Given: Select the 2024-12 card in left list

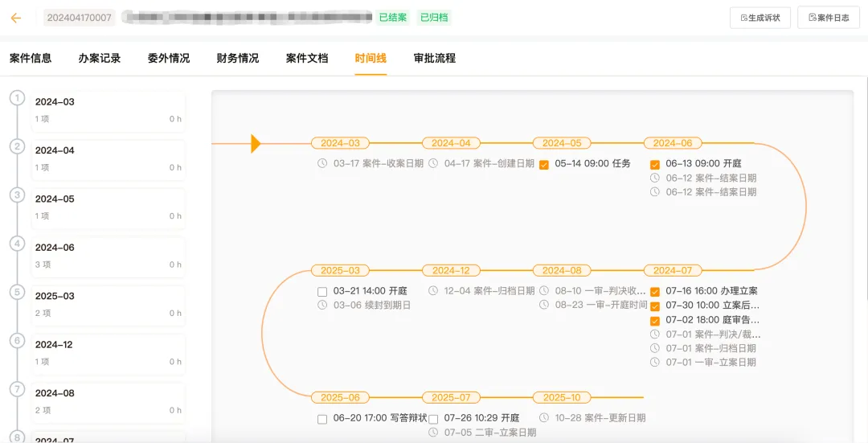Looking at the screenshot, I should [108, 353].
